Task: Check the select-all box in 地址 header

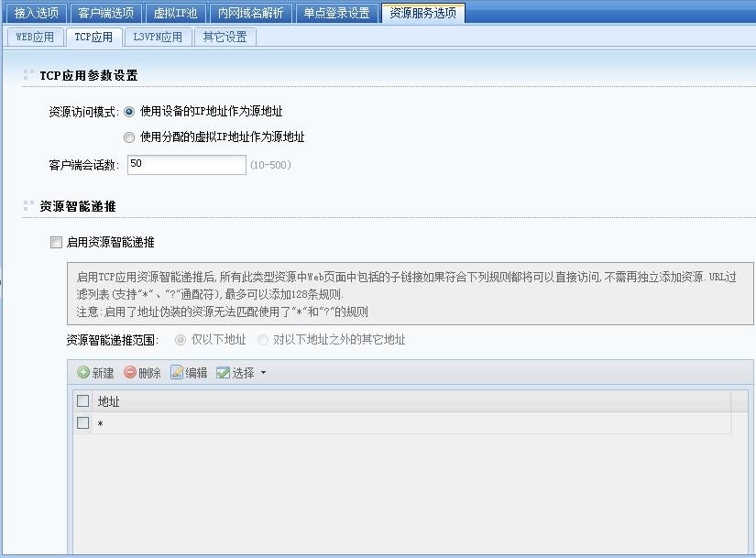Action: (x=83, y=401)
